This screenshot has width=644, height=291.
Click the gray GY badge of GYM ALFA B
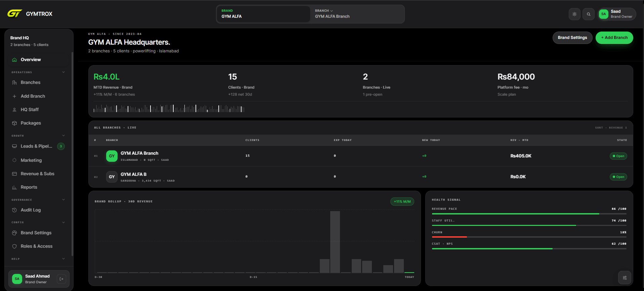[112, 177]
